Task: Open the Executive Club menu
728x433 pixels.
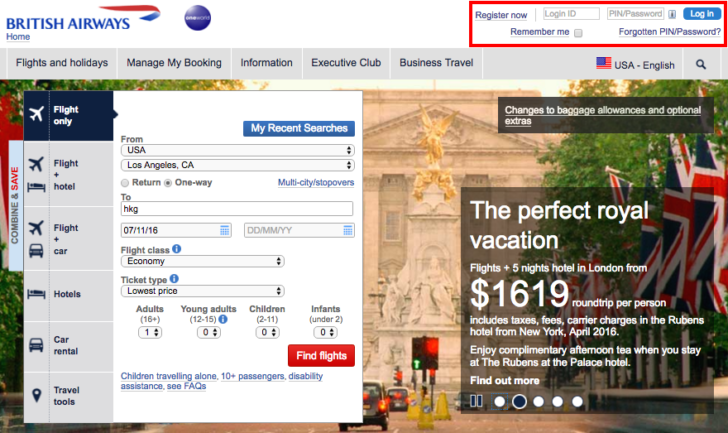Action: [x=346, y=63]
